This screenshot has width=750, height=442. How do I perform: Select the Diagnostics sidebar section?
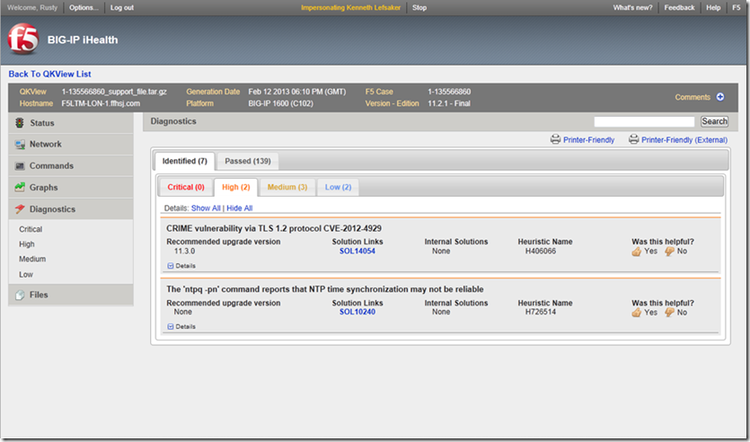click(71, 209)
